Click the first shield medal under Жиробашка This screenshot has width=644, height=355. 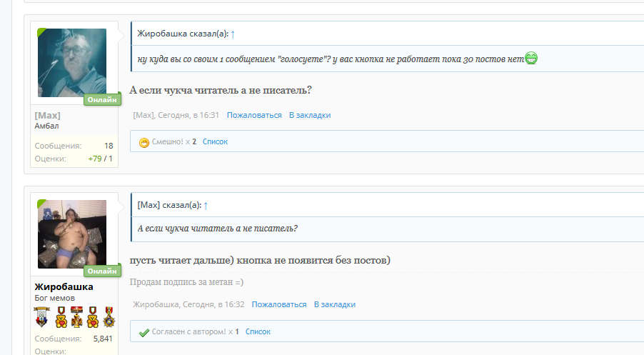point(41,316)
